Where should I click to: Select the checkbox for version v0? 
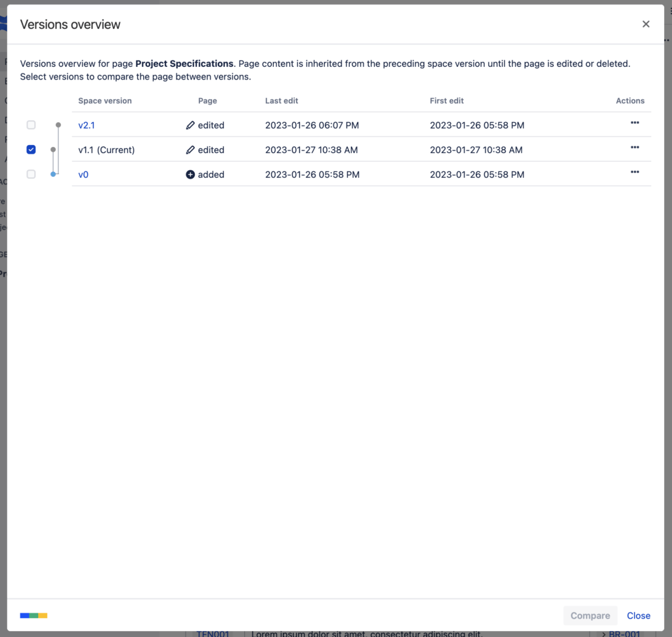pos(30,175)
